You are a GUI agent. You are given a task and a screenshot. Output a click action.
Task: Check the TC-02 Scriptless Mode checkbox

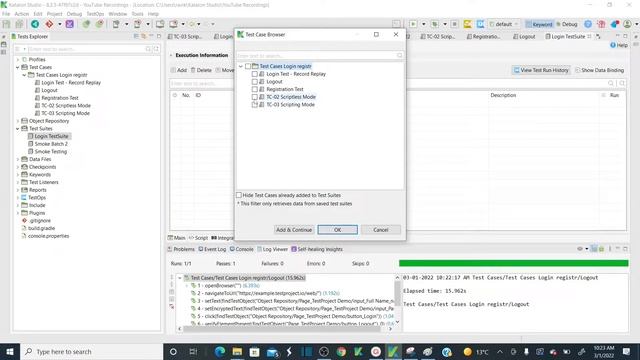(x=255, y=97)
